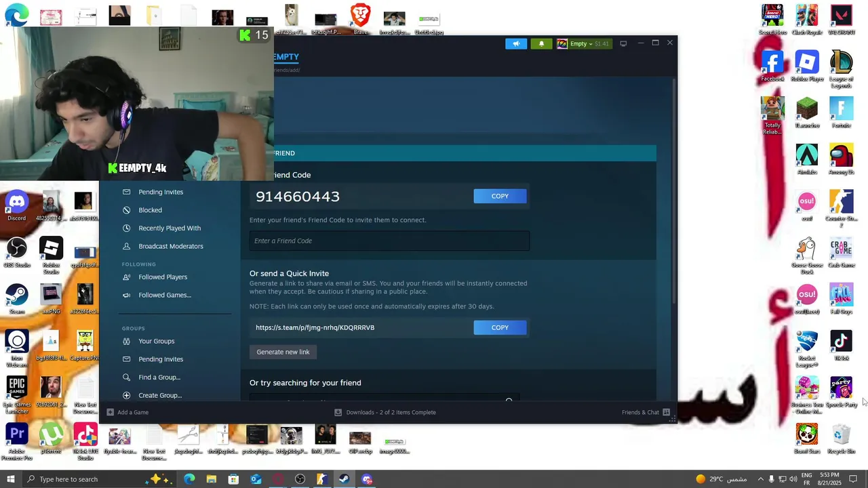Open Pending Invites under Groups
The height and width of the screenshot is (488, 868).
pyautogui.click(x=161, y=359)
